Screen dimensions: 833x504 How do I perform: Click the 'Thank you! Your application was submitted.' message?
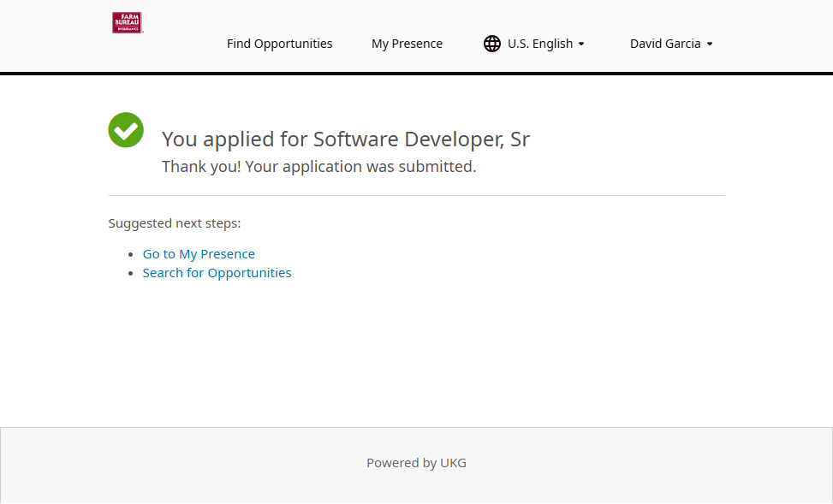318,167
